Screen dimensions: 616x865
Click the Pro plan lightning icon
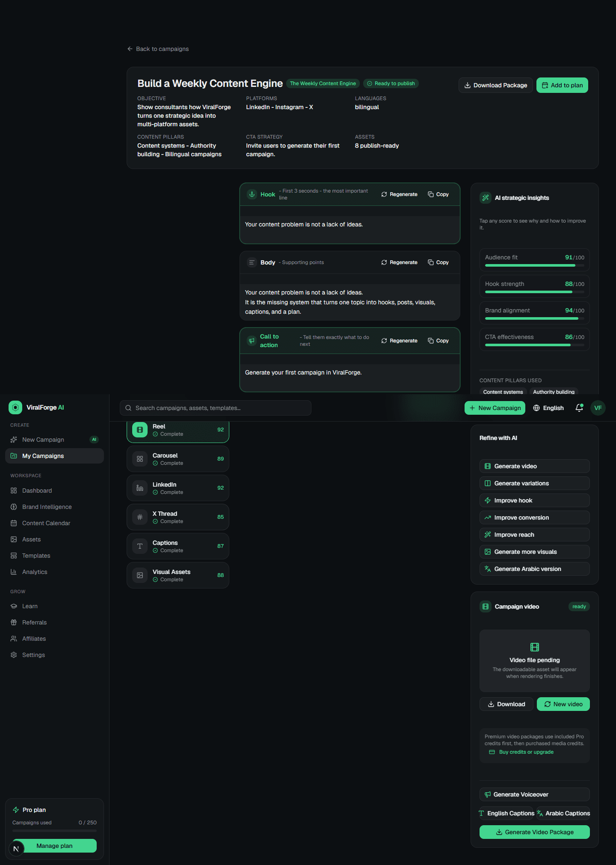[x=16, y=810]
